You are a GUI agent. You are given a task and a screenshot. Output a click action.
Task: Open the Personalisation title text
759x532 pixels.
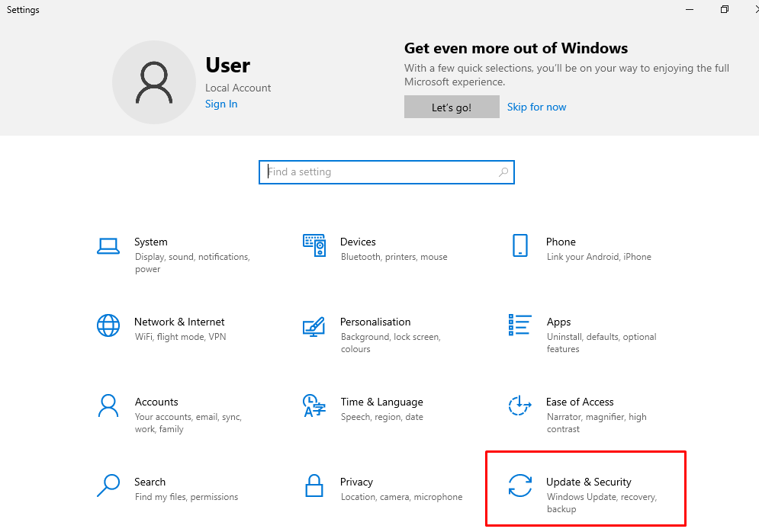[x=375, y=322]
